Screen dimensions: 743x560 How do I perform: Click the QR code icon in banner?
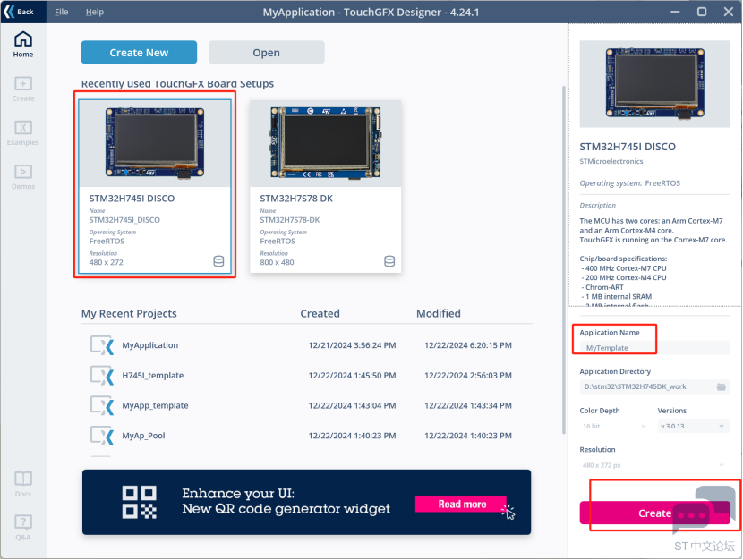click(140, 502)
